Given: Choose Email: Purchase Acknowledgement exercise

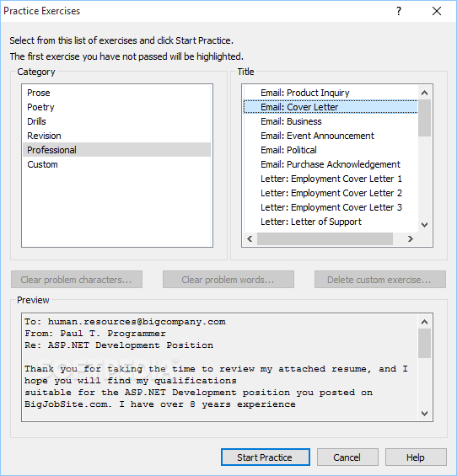Looking at the screenshot, I should tap(331, 164).
